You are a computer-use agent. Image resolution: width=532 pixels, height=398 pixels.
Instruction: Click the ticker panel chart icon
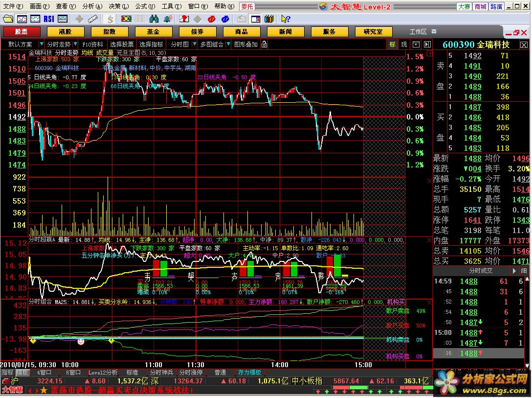click(x=62, y=19)
